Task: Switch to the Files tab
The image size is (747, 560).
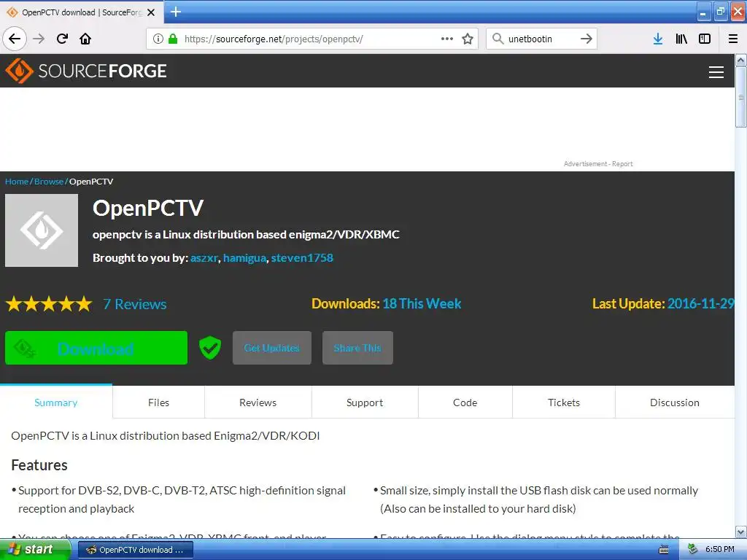Action: point(158,402)
